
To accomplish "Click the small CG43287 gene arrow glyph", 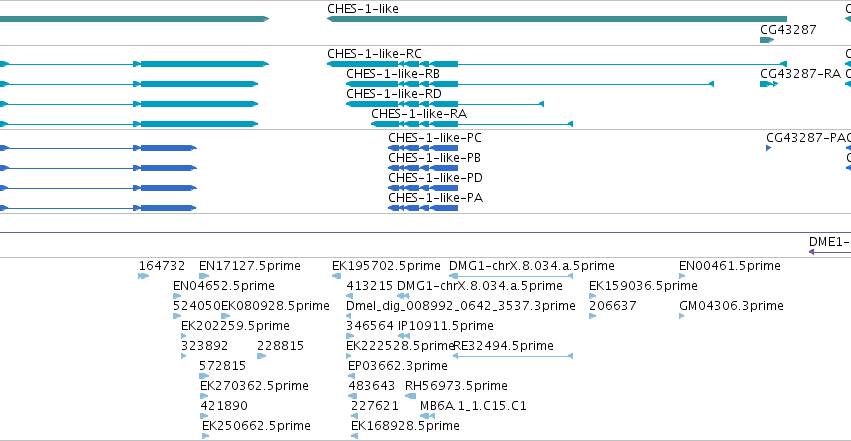I will (767, 40).
